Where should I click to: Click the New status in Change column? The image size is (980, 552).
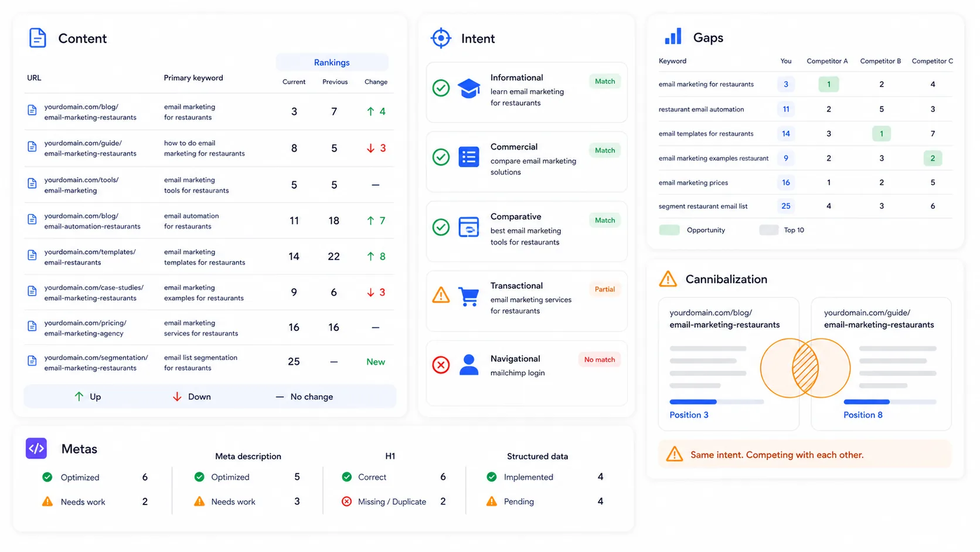(376, 362)
